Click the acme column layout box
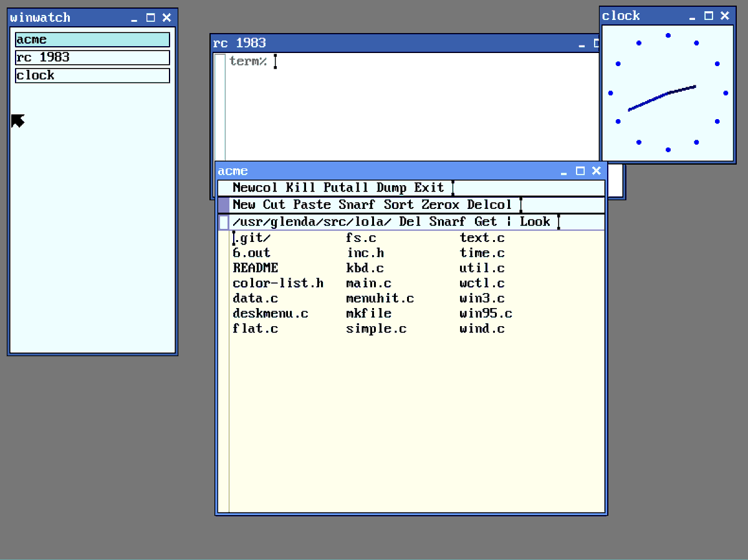 [224, 205]
